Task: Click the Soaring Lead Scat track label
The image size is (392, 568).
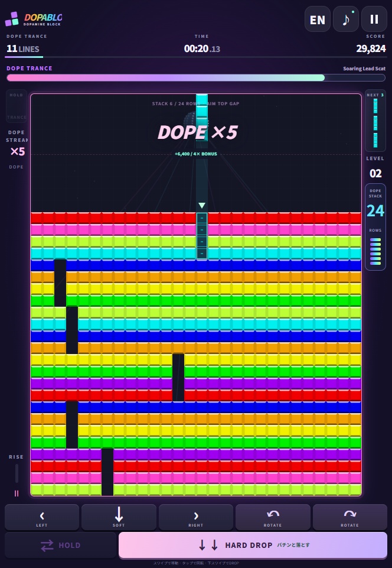Action: tap(364, 69)
